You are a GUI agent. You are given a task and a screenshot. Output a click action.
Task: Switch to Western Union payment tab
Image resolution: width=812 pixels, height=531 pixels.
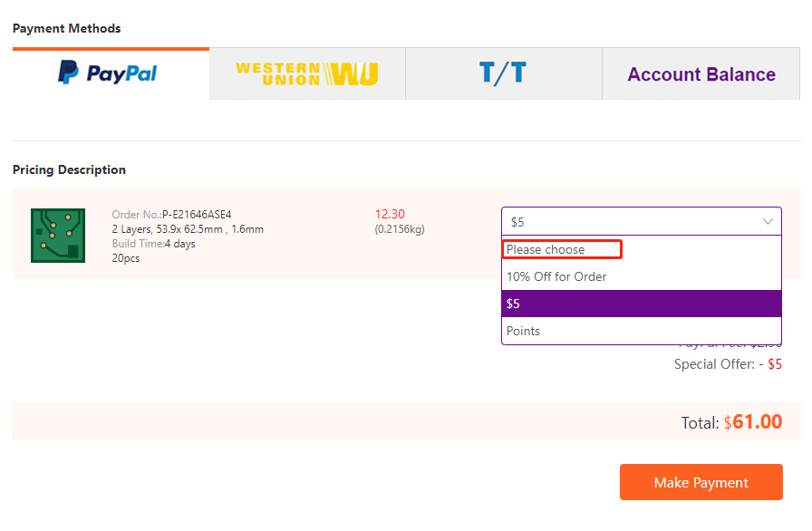pyautogui.click(x=306, y=73)
